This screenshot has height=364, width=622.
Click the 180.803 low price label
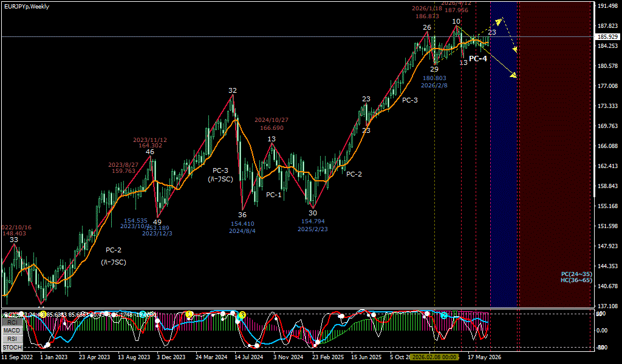point(434,78)
